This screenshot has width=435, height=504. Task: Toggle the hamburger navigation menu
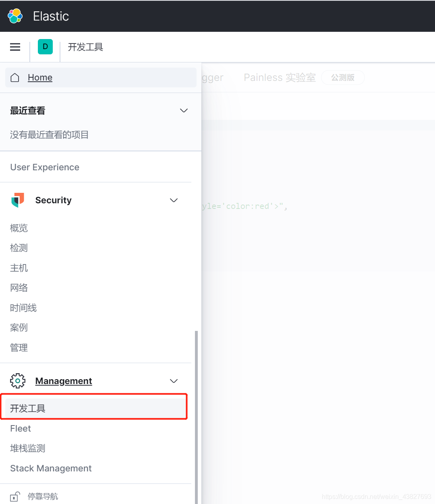click(x=15, y=47)
